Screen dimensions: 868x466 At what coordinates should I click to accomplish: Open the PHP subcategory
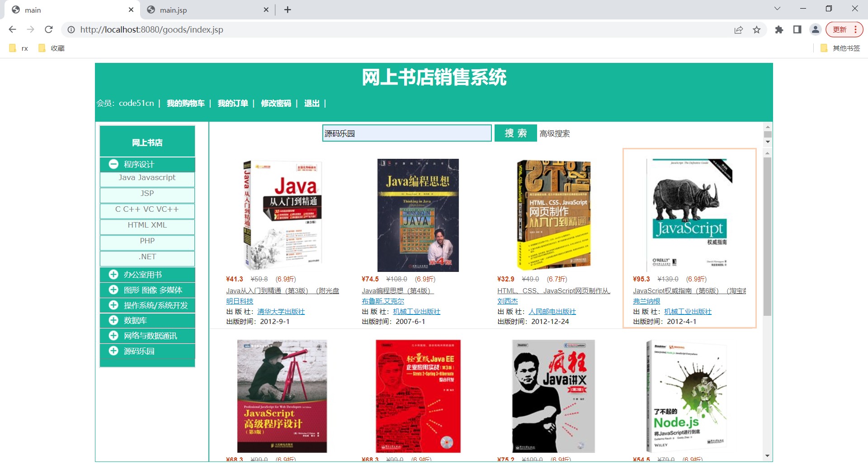point(147,241)
